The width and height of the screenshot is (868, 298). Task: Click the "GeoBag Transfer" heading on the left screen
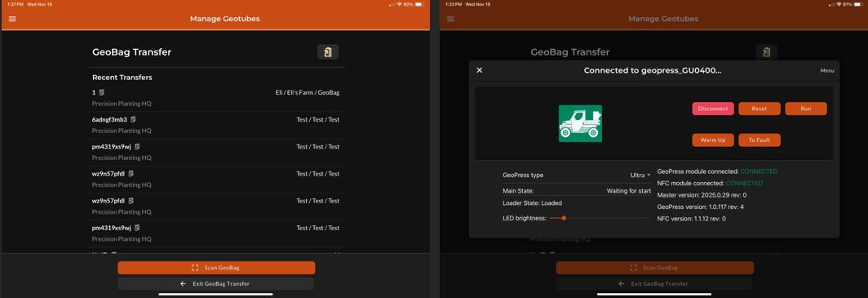tap(132, 52)
